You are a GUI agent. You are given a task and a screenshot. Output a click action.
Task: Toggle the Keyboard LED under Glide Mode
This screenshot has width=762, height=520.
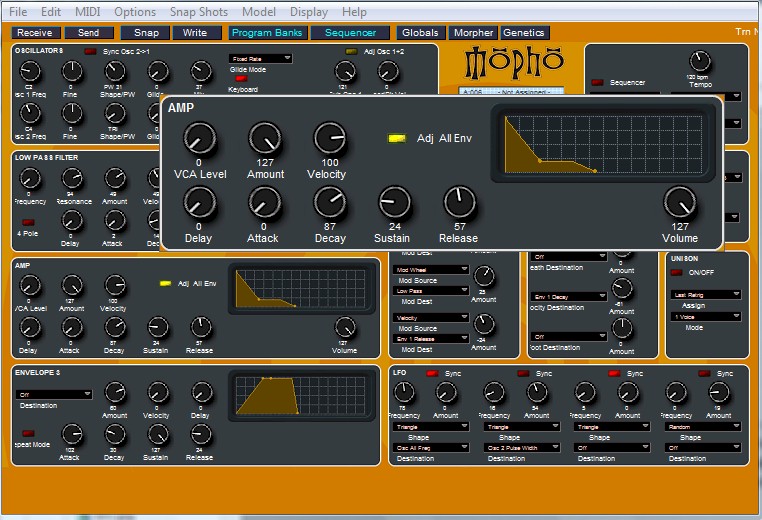pos(242,78)
